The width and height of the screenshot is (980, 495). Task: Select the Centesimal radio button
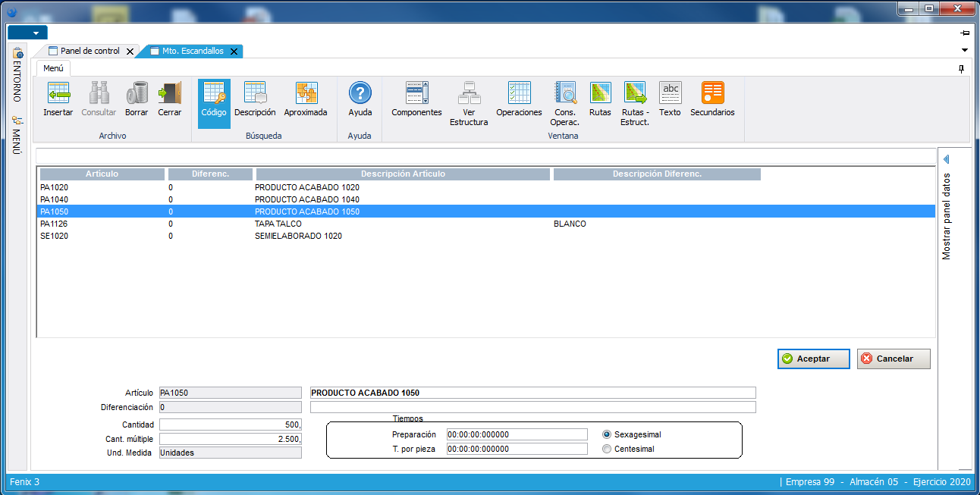point(607,449)
